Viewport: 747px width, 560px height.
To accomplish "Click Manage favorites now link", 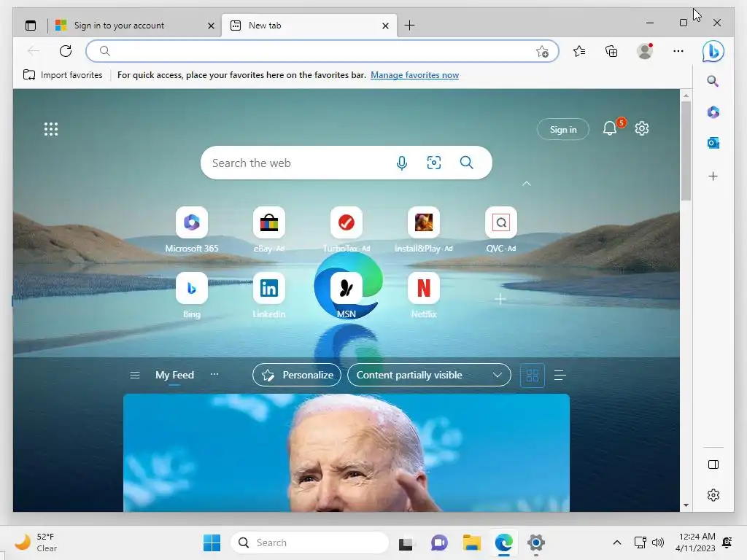I will coord(414,75).
